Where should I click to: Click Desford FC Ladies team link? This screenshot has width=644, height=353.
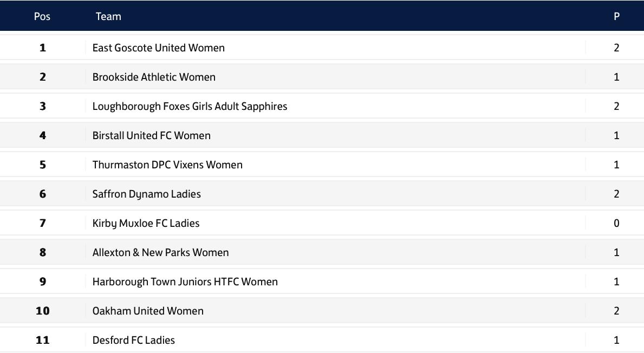tap(133, 340)
